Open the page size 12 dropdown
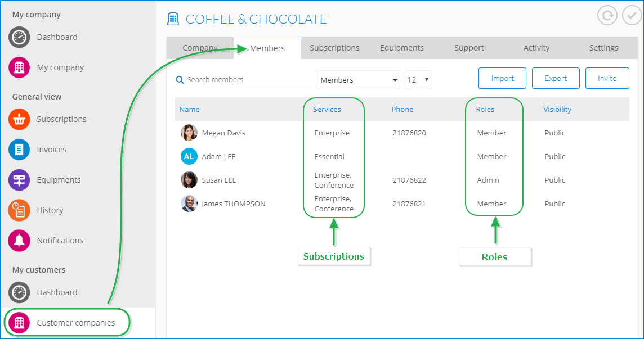644x339 pixels. tap(418, 80)
